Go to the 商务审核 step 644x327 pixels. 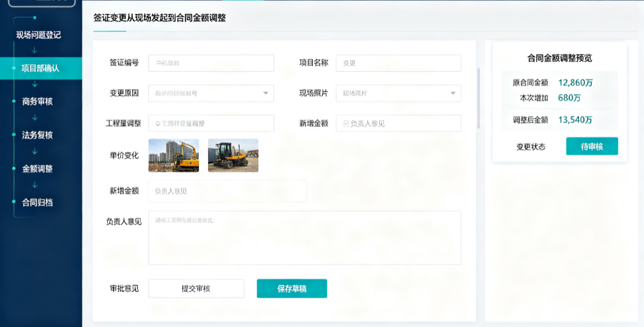tap(38, 101)
